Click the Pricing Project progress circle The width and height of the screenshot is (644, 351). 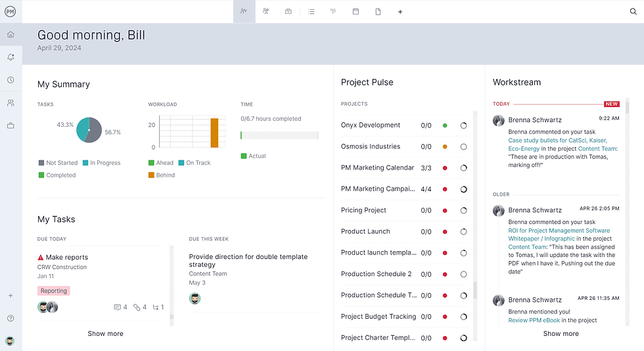pos(463,210)
